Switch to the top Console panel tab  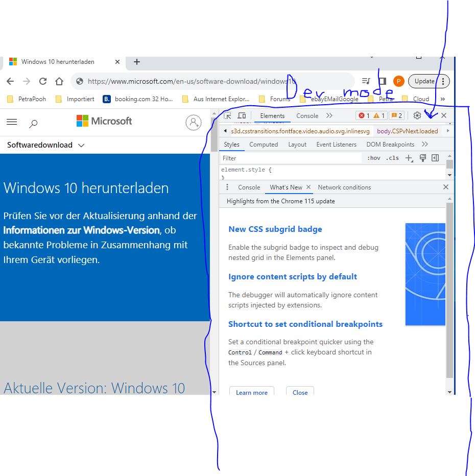(x=307, y=115)
